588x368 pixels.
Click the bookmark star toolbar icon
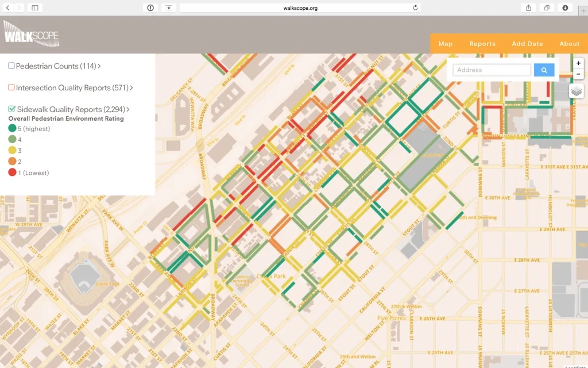[169, 7]
